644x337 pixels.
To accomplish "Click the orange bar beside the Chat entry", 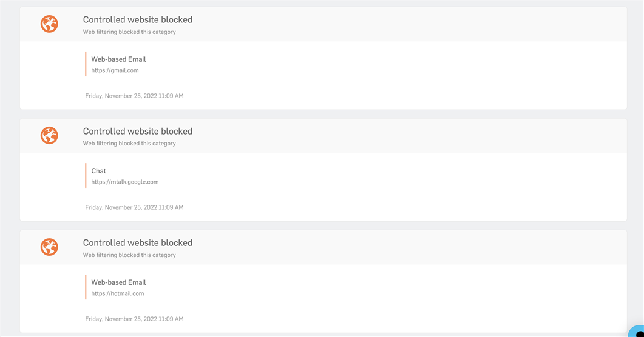I will point(86,175).
